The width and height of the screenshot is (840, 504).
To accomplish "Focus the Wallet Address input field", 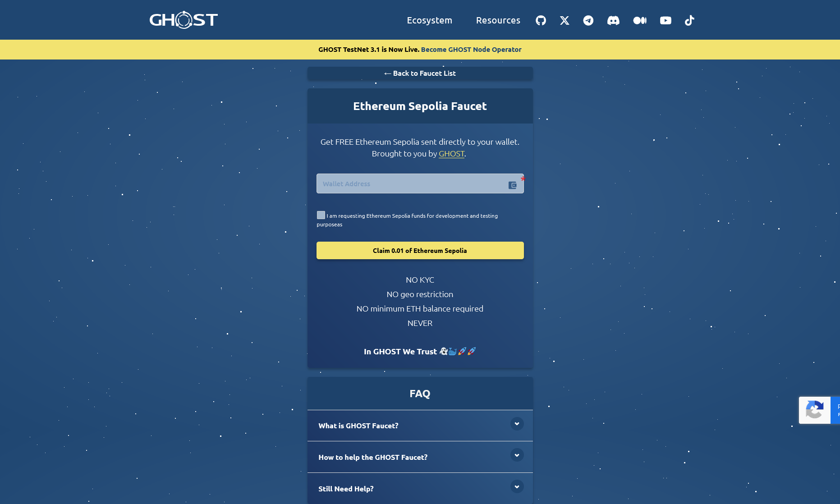I will [420, 183].
